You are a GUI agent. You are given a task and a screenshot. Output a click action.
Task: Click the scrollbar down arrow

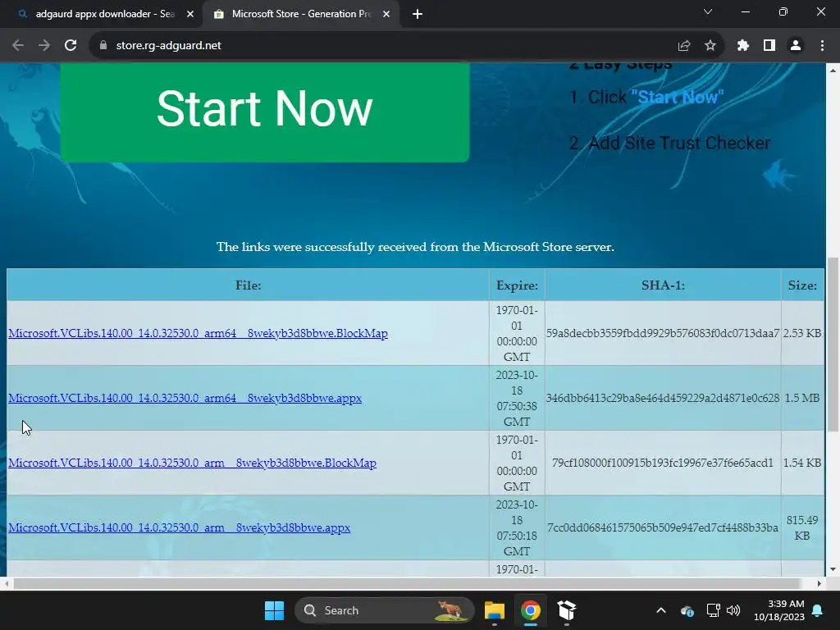[x=833, y=569]
